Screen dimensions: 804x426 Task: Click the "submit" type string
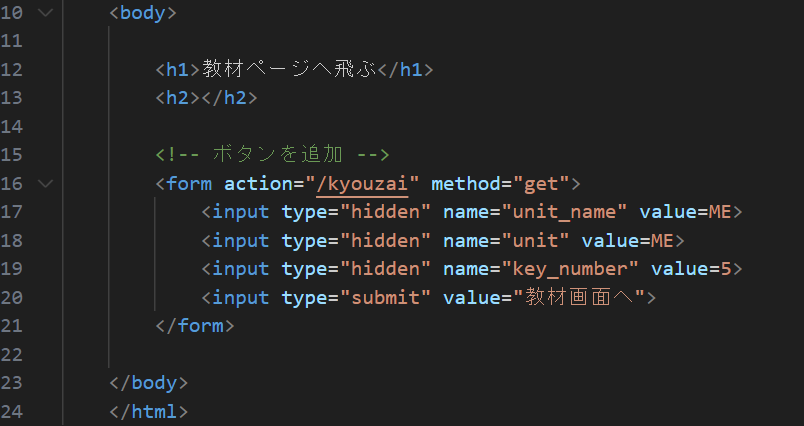tap(383, 298)
